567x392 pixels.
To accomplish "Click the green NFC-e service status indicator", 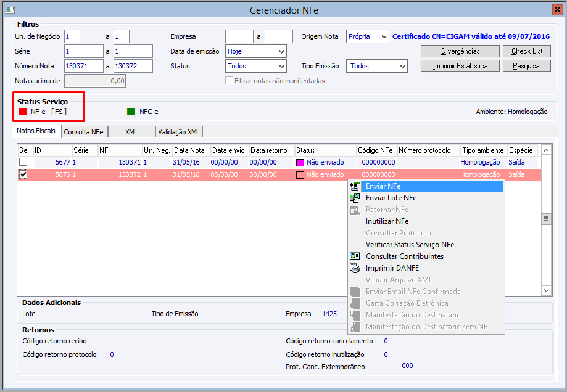I will point(131,112).
